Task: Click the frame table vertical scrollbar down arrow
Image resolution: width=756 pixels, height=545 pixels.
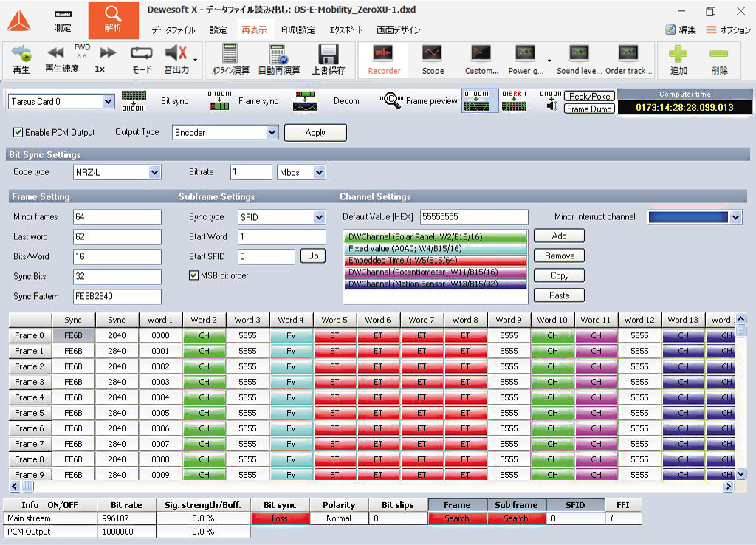Action: point(740,473)
